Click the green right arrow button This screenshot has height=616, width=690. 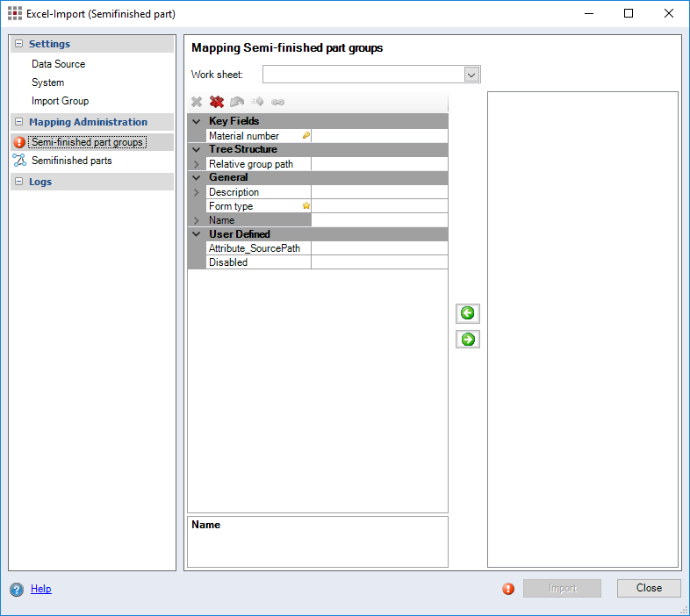click(468, 340)
